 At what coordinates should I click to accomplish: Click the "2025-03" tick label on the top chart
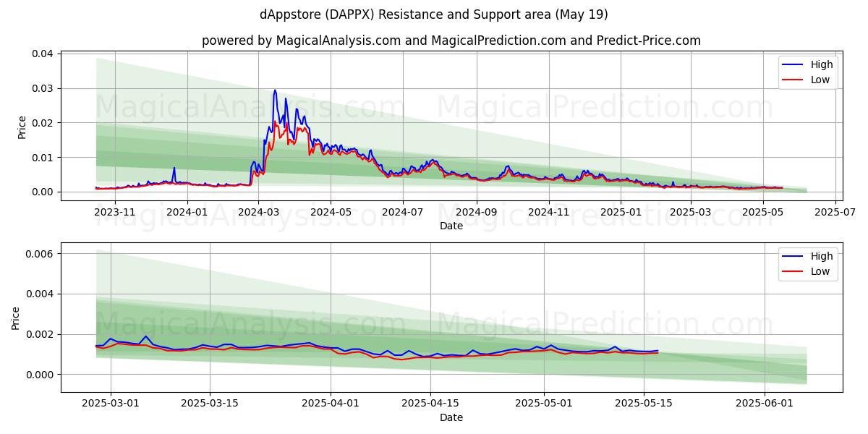point(691,212)
